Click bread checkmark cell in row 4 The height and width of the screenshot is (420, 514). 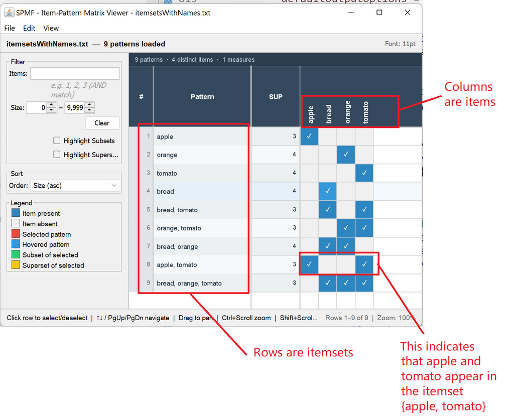click(x=327, y=191)
